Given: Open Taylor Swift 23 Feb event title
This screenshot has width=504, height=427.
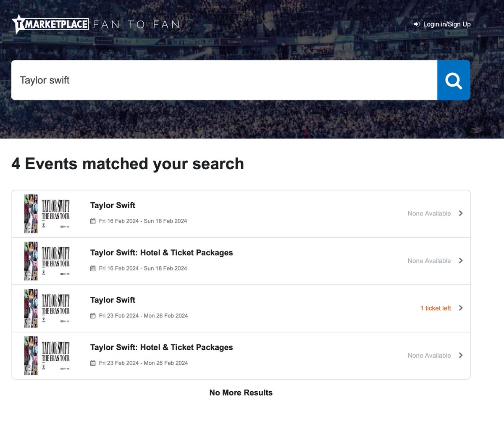Looking at the screenshot, I should [113, 300].
